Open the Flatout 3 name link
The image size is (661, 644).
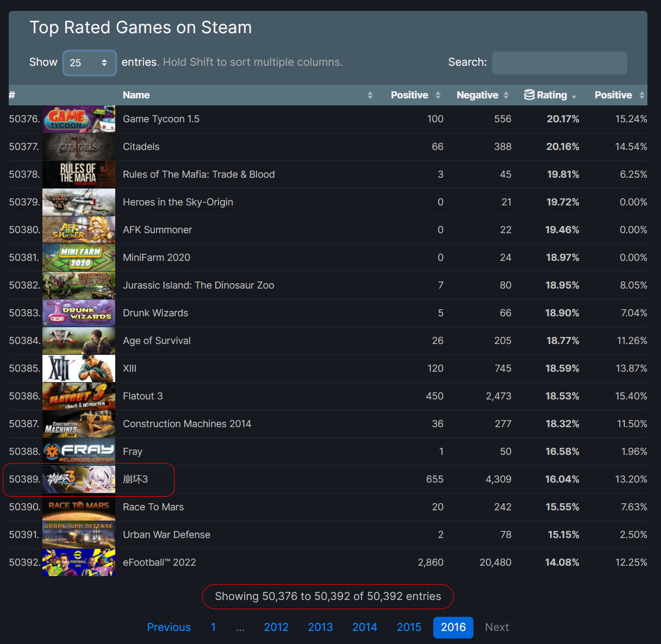[143, 396]
